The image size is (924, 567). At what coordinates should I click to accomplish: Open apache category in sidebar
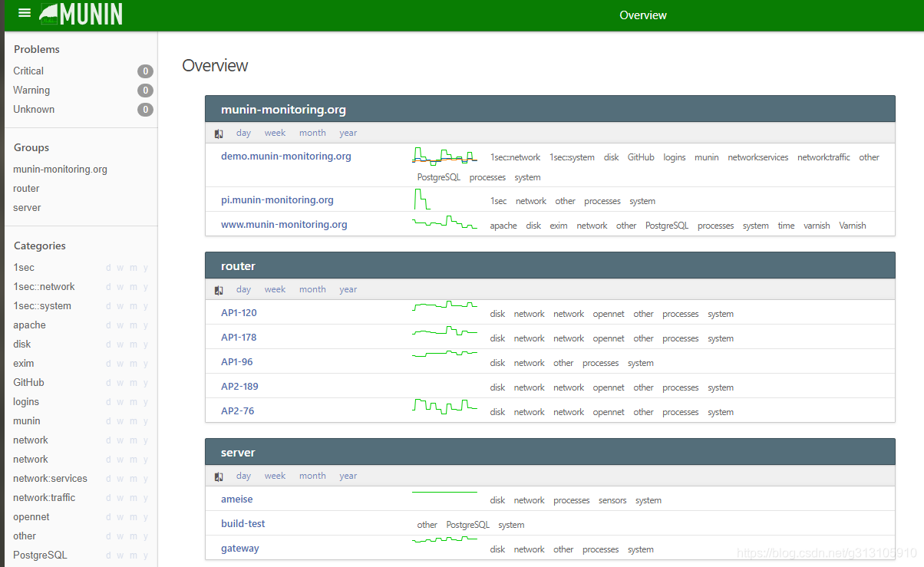(x=29, y=325)
